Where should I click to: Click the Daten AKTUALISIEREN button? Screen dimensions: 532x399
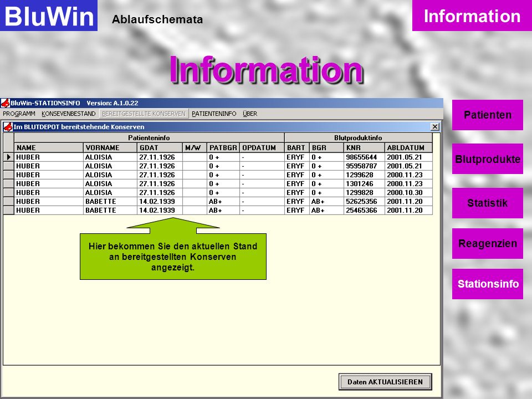click(x=385, y=382)
